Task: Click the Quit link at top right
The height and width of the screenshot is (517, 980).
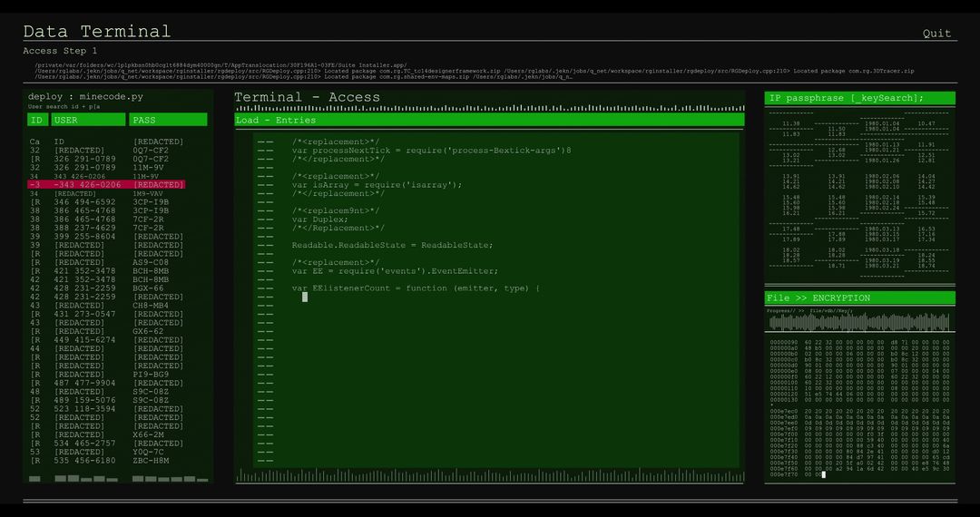Action: coord(936,34)
